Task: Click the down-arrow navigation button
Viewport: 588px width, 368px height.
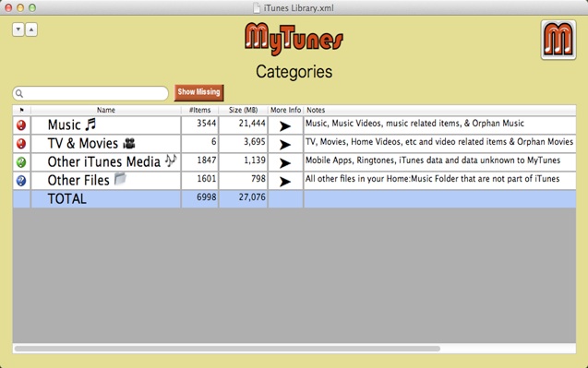Action: tap(18, 30)
